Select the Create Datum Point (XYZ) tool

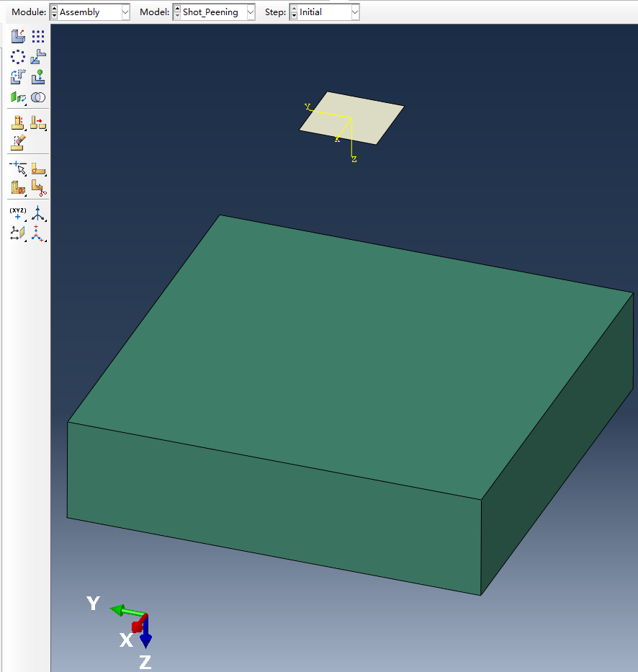[17, 213]
